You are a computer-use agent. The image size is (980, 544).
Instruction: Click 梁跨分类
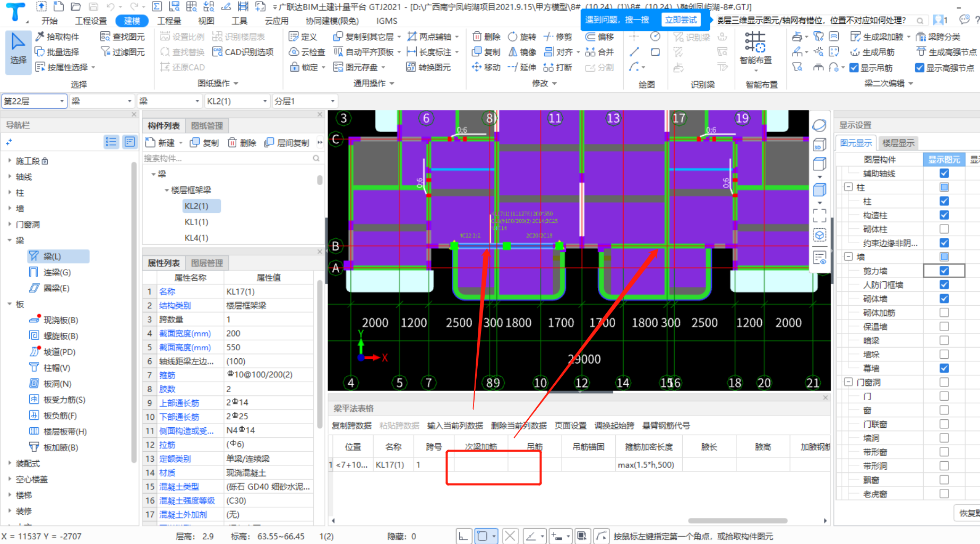[938, 37]
